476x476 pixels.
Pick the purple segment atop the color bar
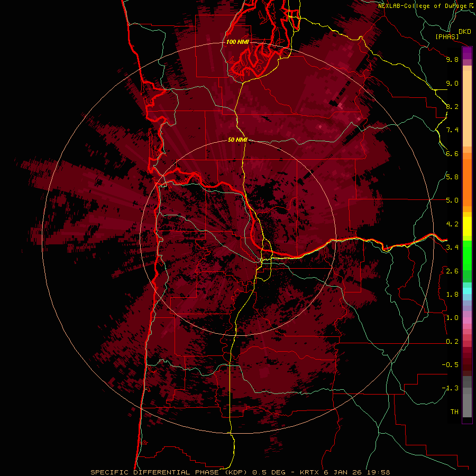467,53
